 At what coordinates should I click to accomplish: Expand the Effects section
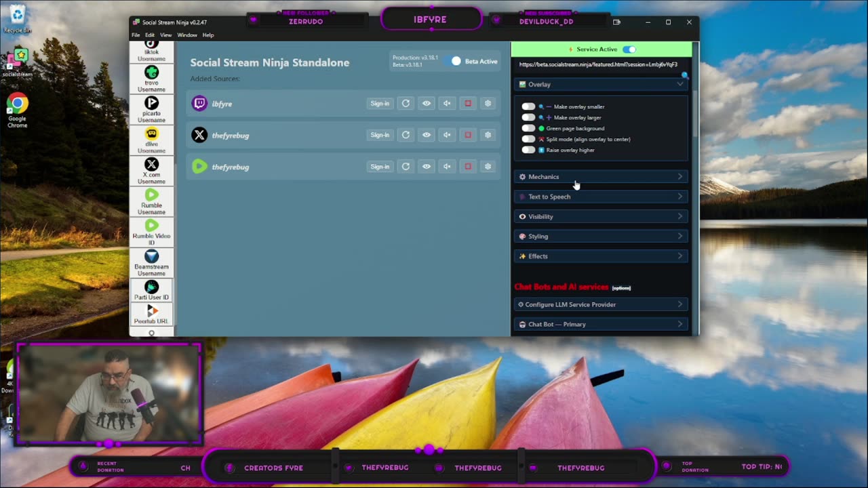601,256
